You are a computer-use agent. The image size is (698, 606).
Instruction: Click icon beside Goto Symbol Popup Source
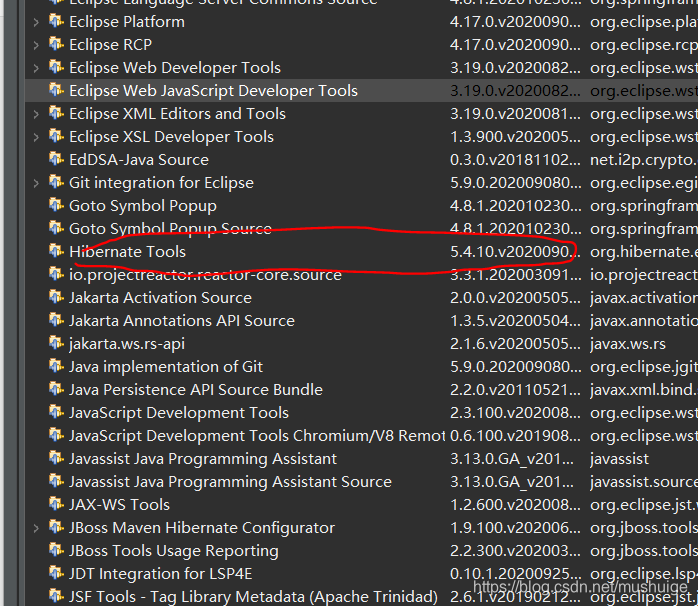point(56,228)
